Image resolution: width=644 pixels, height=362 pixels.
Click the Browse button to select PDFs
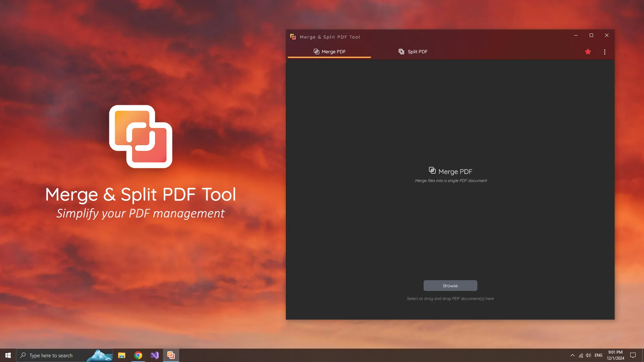(x=450, y=286)
